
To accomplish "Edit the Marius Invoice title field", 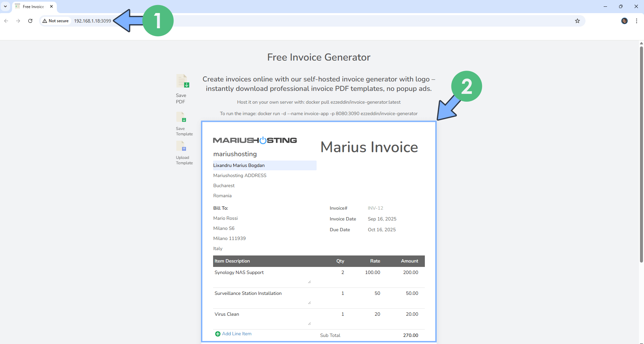I will coord(369,147).
